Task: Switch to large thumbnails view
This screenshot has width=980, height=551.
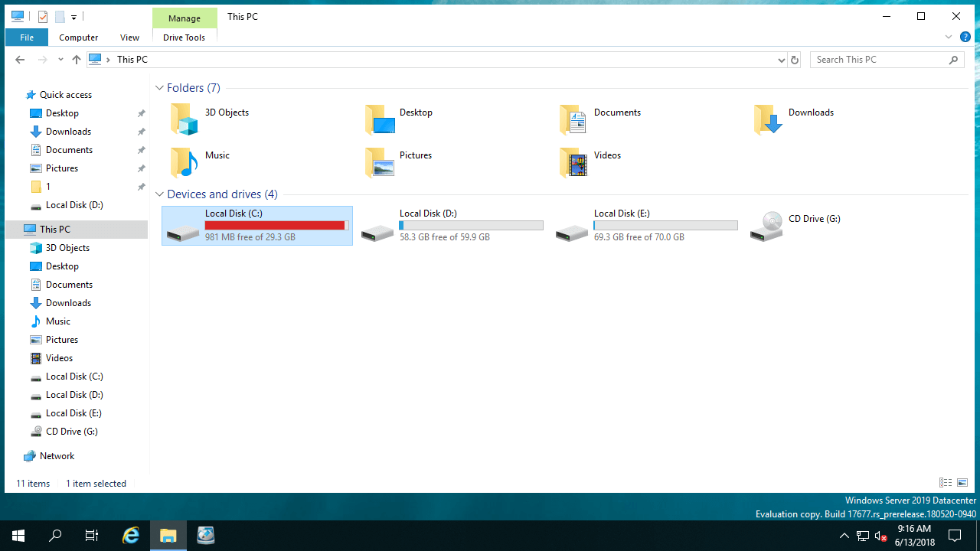Action: coord(962,483)
